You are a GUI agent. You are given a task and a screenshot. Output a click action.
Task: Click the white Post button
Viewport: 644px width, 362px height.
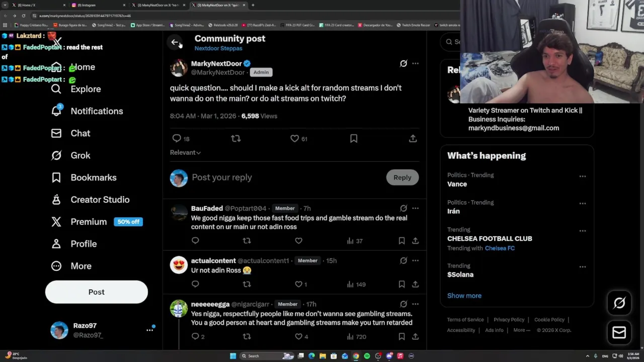[x=97, y=292]
